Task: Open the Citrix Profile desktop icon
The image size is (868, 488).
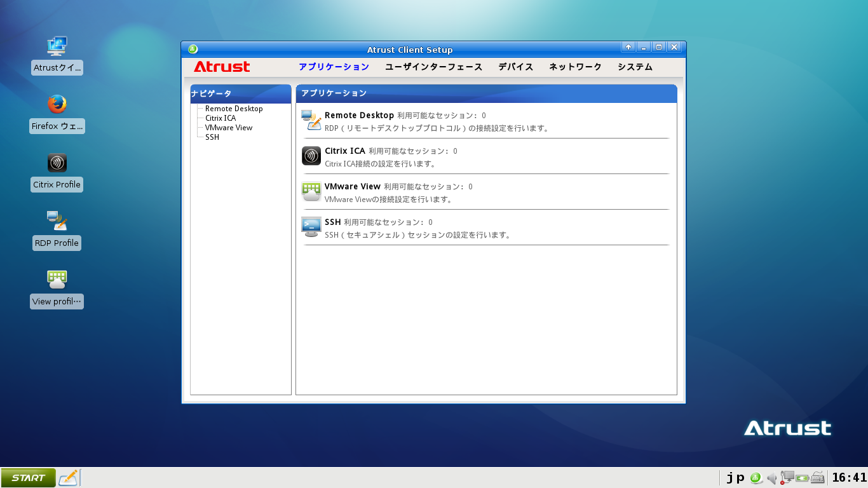Action: (57, 163)
